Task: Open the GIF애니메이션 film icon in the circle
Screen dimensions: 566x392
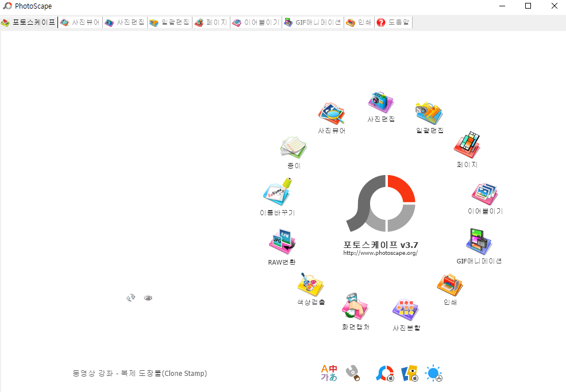Action: coord(479,242)
